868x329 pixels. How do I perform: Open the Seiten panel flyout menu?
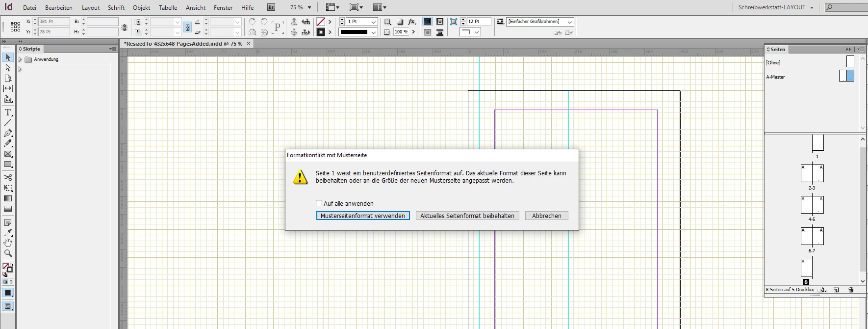[x=860, y=49]
